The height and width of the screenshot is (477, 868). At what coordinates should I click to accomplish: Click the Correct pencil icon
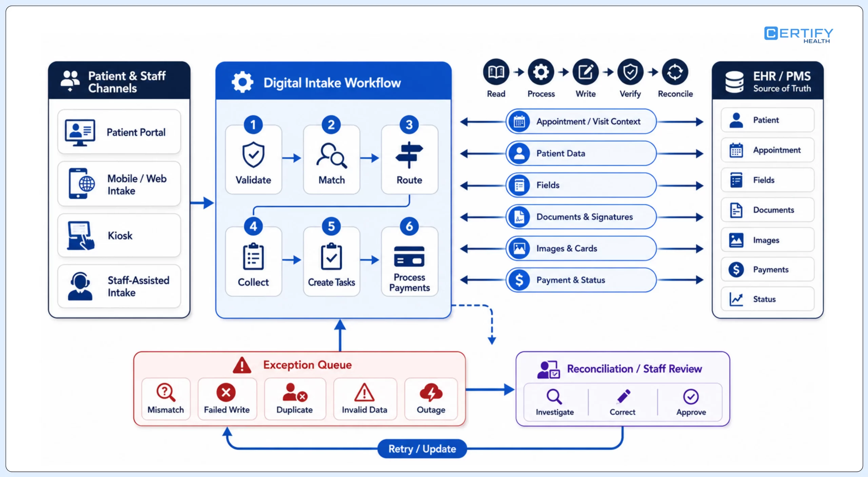tap(623, 396)
